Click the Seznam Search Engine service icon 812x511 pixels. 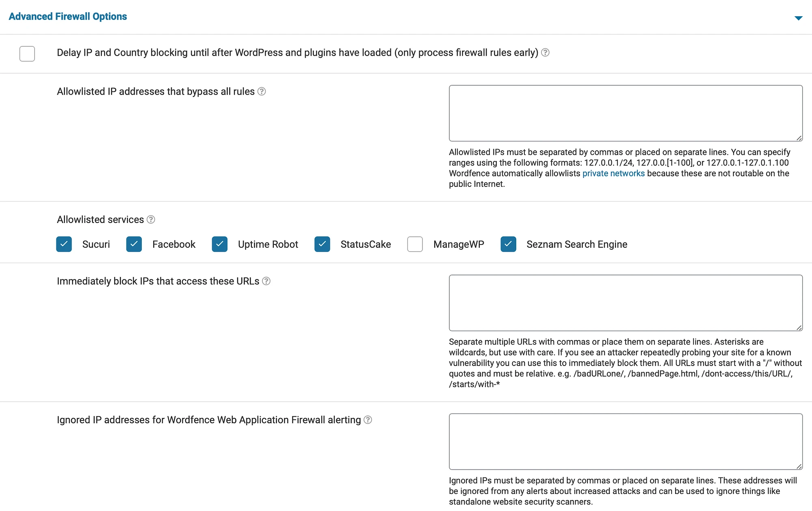pos(509,244)
